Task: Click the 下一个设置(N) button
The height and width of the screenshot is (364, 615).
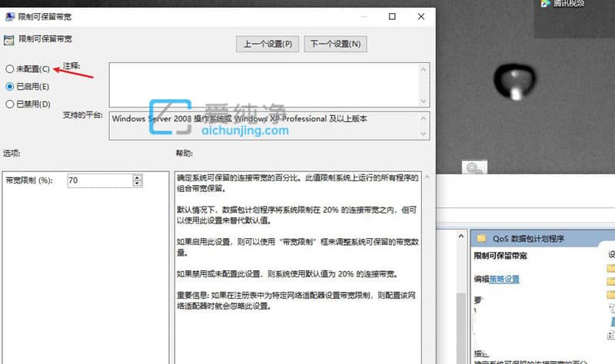Action: click(x=335, y=44)
